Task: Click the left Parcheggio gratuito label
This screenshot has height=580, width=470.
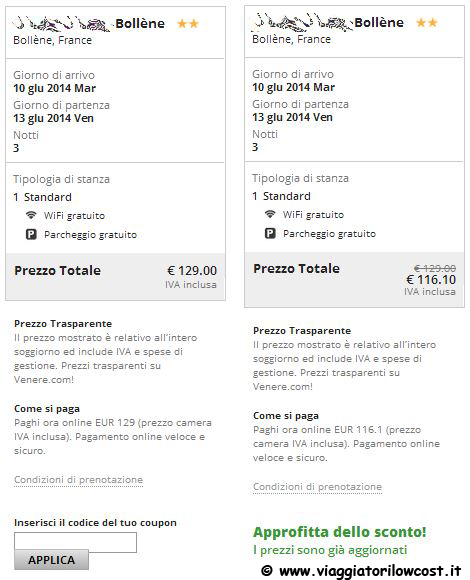Action: 91,235
